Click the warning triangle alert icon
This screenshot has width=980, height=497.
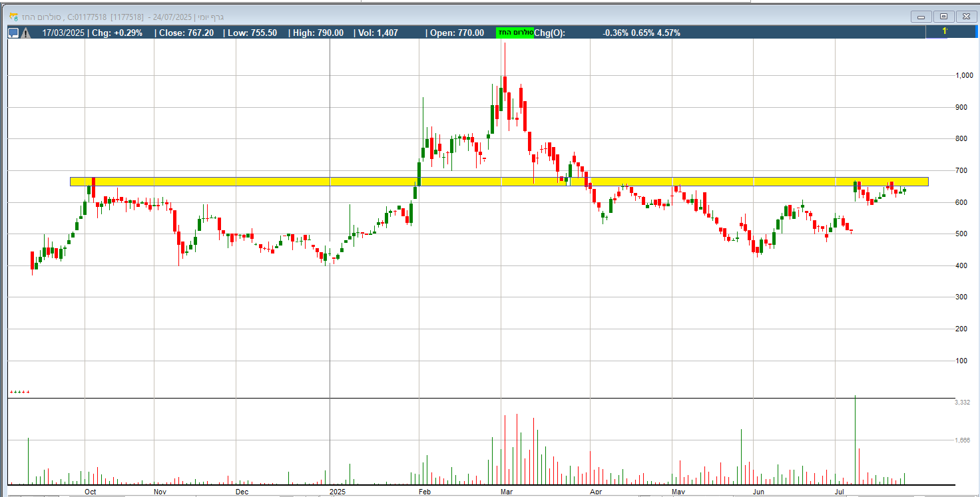tap(25, 33)
